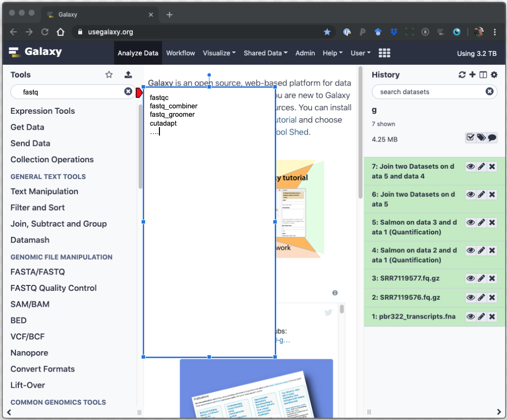Screen dimensions: 507x420
Task: Toggle operations on multiple datasets checkbox icon
Action: (x=470, y=138)
